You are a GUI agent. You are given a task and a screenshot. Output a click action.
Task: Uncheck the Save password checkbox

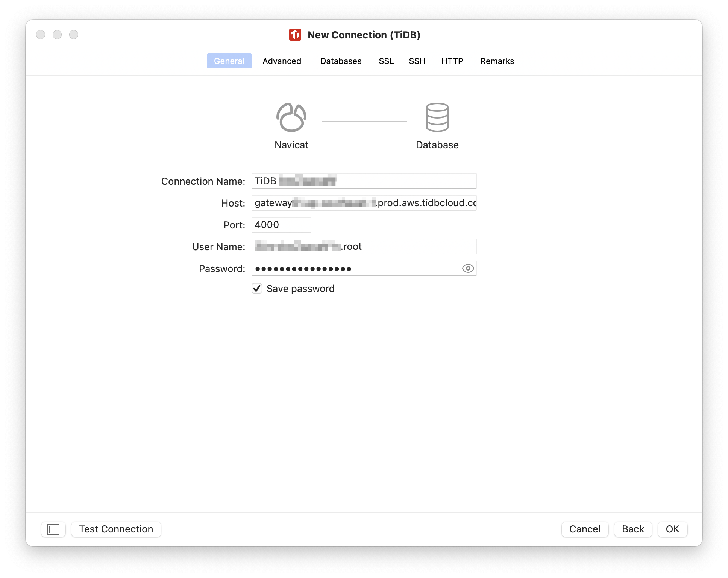pyautogui.click(x=257, y=288)
